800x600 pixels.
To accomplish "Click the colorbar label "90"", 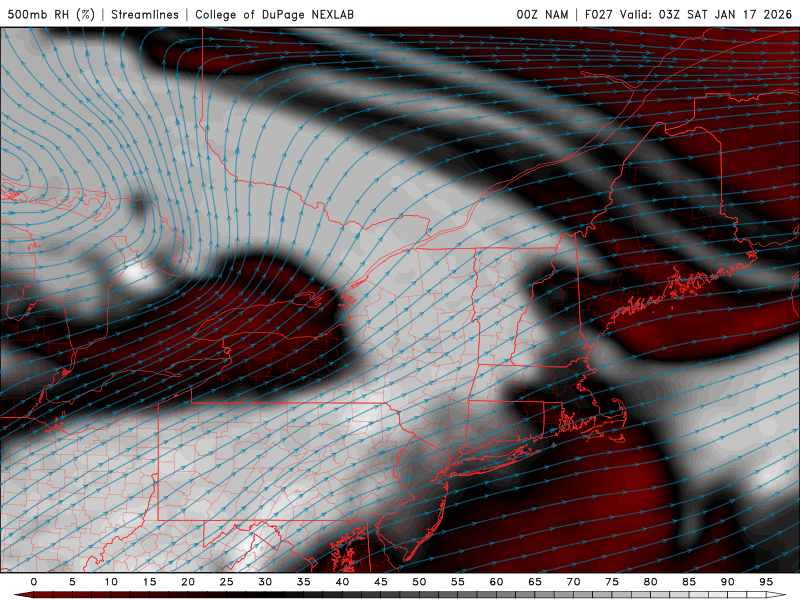I will pos(727,582).
